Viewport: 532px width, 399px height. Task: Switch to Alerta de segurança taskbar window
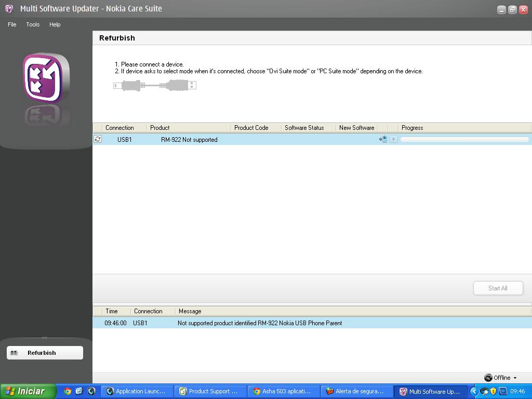tap(357, 391)
